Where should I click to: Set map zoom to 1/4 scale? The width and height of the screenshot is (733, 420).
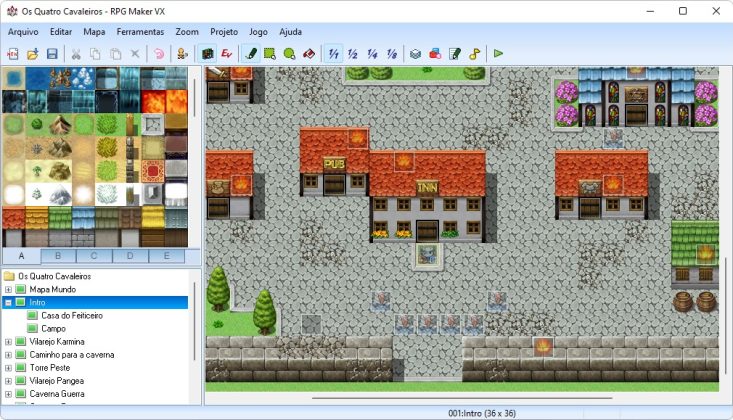click(373, 54)
